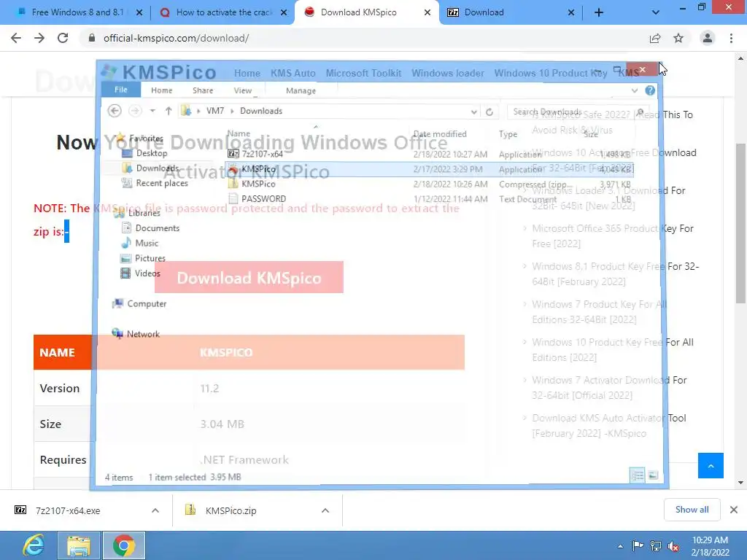The height and width of the screenshot is (560, 747).
Task: Click Explorer's up one level arrow
Action: pyautogui.click(x=169, y=111)
